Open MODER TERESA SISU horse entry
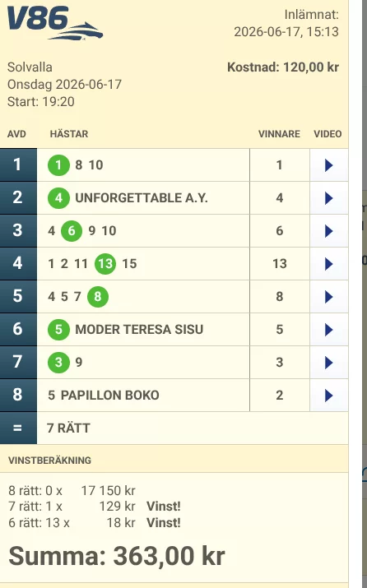Viewport: 367px width, 588px height. (x=139, y=329)
